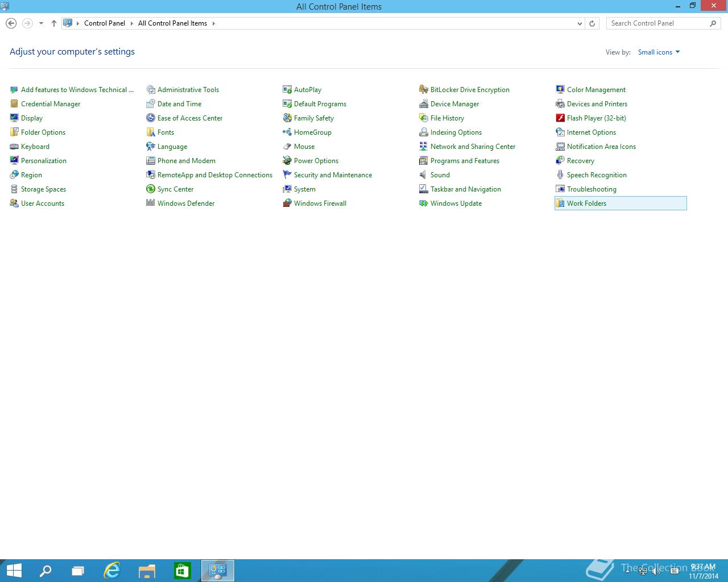
Task: Open the Indexing Options link
Action: coord(456,132)
